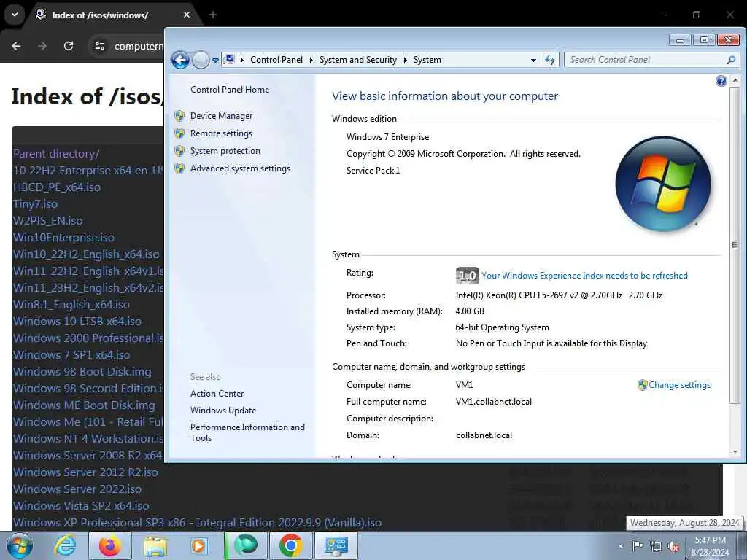The image size is (747, 560).
Task: Click the shield icon beside Device Manager
Action: pyautogui.click(x=179, y=116)
